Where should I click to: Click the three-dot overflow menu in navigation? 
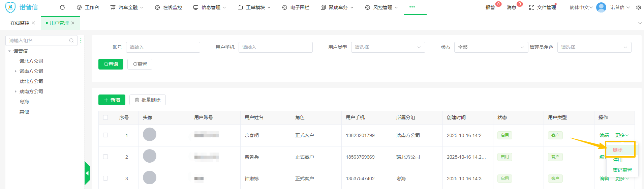tap(412, 7)
